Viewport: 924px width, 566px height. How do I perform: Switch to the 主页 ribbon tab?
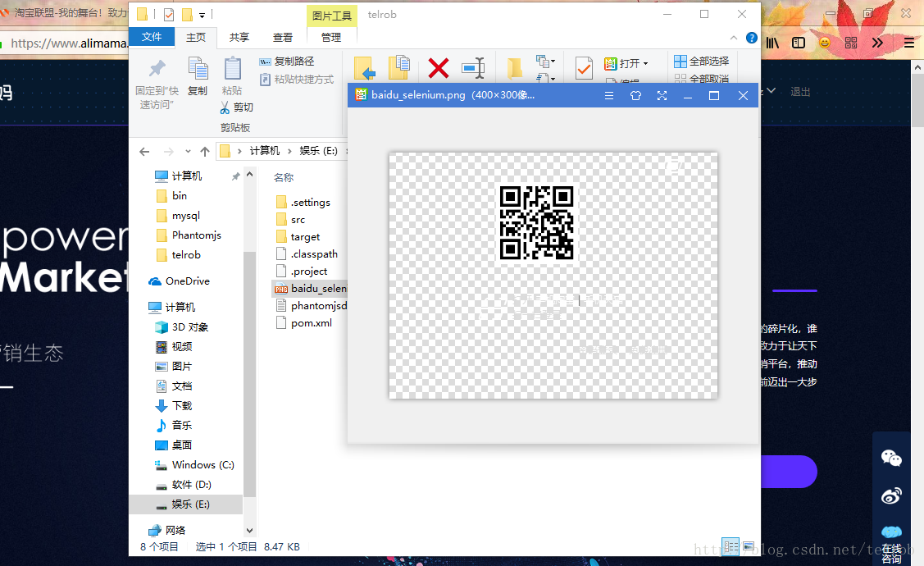[196, 37]
